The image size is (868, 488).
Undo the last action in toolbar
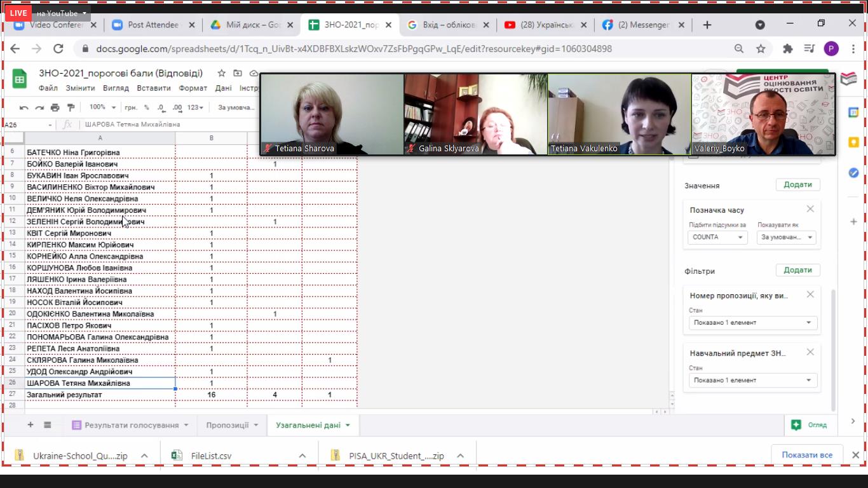point(24,107)
